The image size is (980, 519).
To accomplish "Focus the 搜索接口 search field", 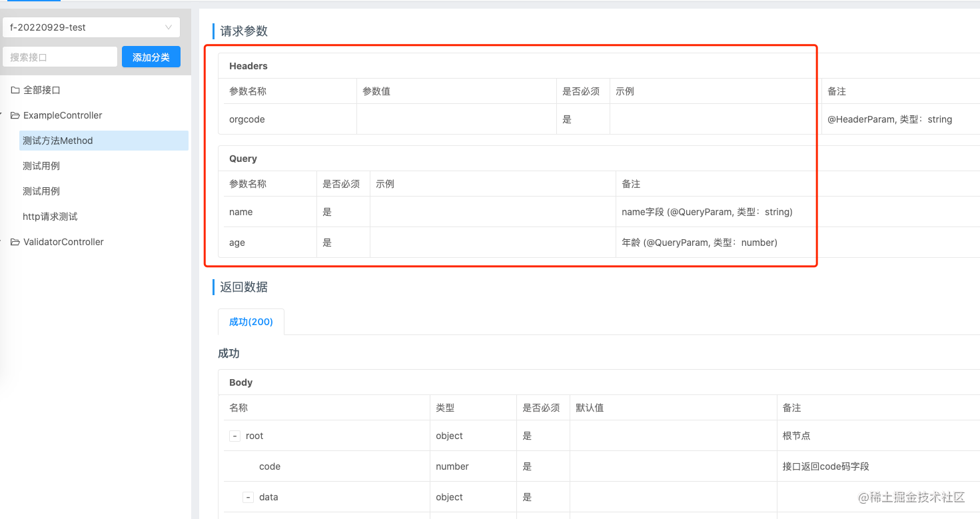I will coord(60,57).
